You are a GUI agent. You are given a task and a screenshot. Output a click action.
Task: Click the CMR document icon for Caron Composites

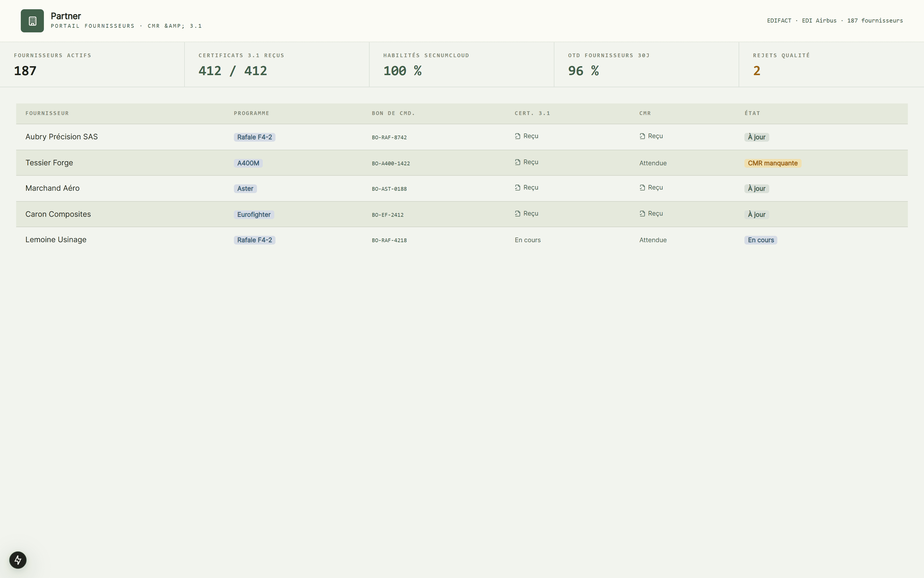[642, 214]
